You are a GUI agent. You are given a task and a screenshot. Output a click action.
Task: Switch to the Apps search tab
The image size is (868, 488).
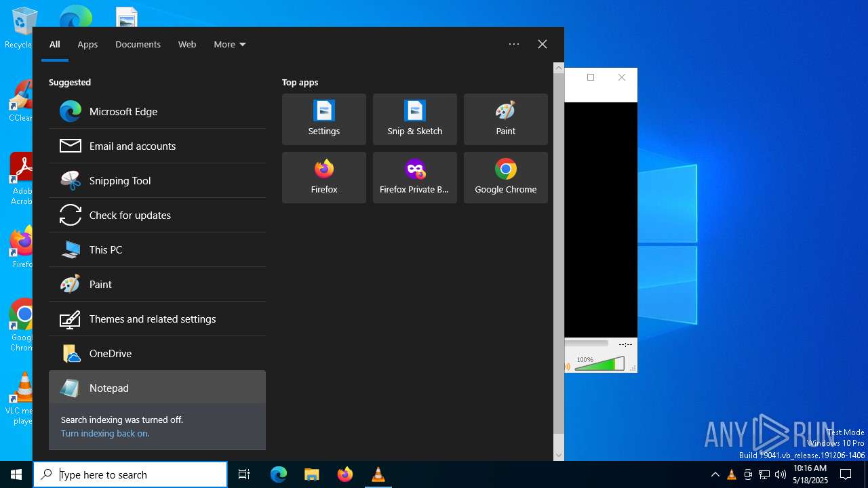point(87,44)
